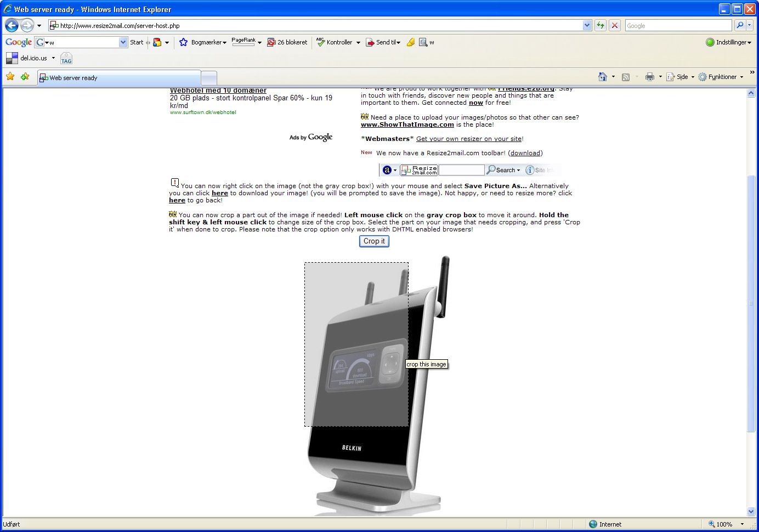Open the recent pages history dropdown
This screenshot has height=532, width=759.
[x=39, y=26]
